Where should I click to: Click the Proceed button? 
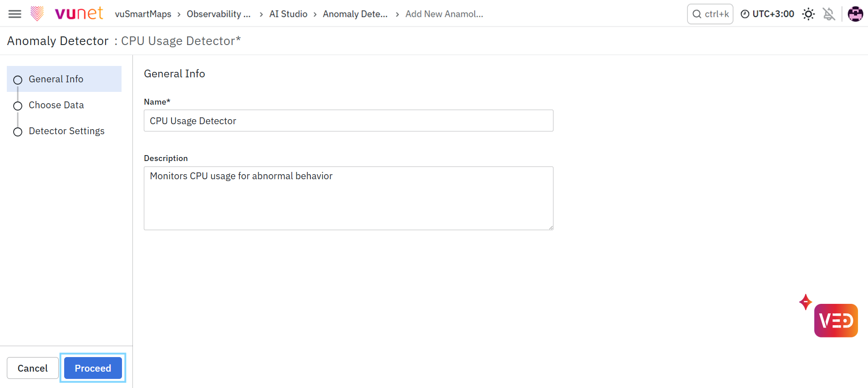coord(93,368)
